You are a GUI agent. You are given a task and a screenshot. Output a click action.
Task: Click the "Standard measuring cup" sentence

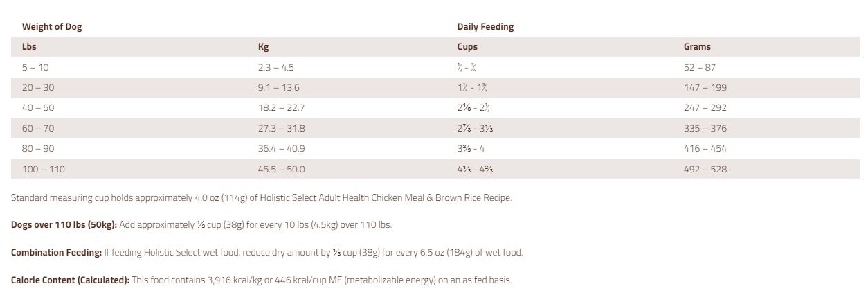[261, 198]
